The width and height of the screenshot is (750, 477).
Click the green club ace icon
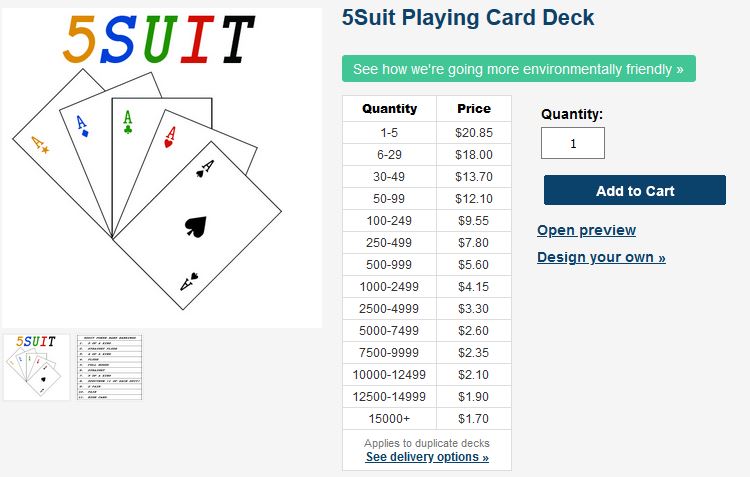coord(128,122)
